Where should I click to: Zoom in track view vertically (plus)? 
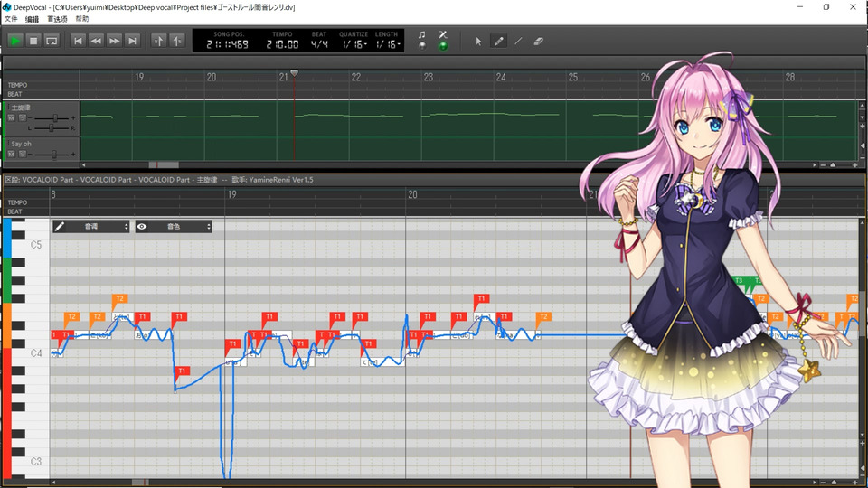point(862,127)
